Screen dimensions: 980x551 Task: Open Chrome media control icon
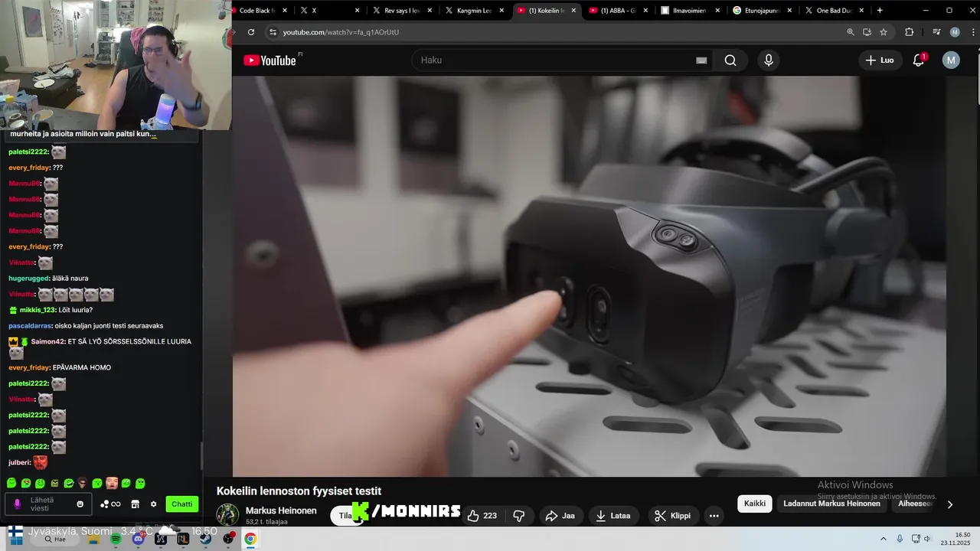(936, 32)
